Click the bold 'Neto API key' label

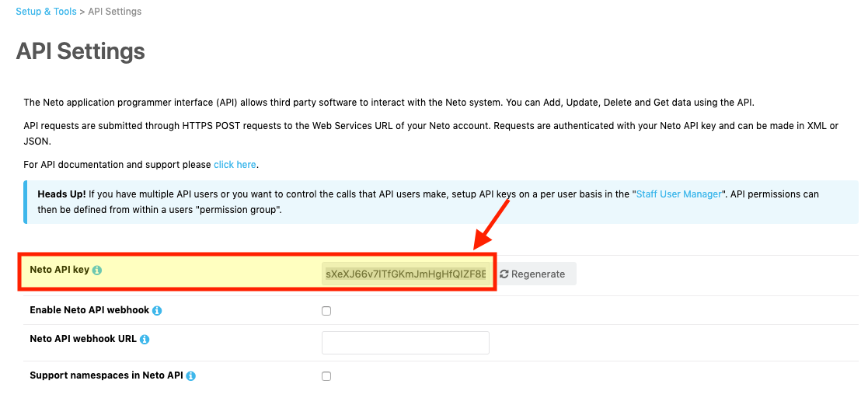(x=59, y=270)
